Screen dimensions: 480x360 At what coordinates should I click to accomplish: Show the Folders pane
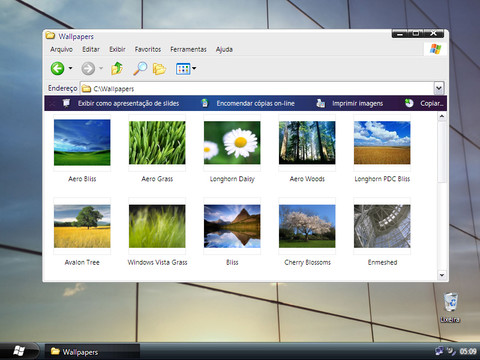159,69
